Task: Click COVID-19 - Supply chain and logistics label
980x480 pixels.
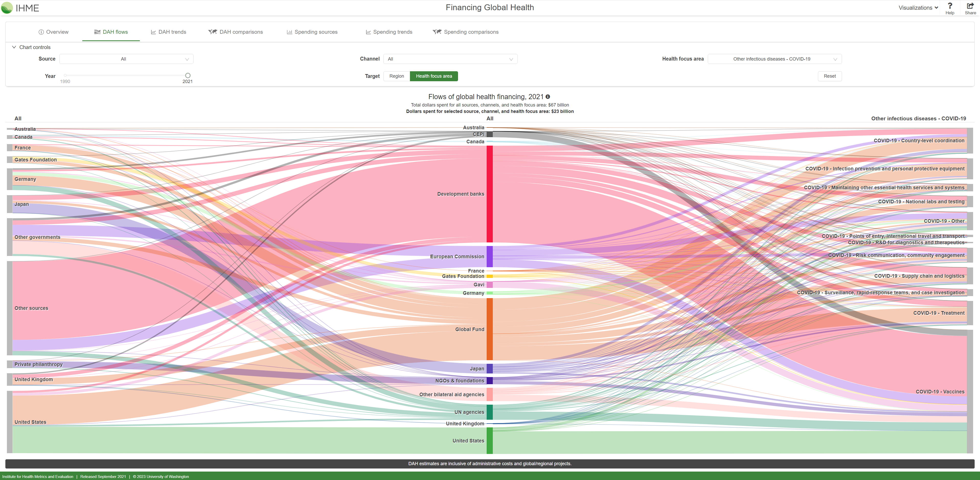Action: [x=919, y=276]
